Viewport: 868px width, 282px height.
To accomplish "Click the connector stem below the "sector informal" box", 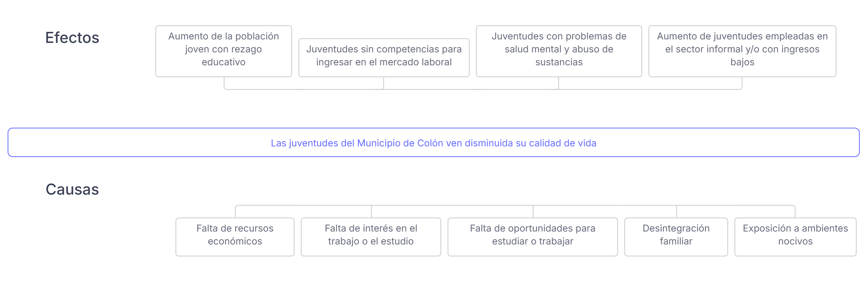I will point(742,83).
